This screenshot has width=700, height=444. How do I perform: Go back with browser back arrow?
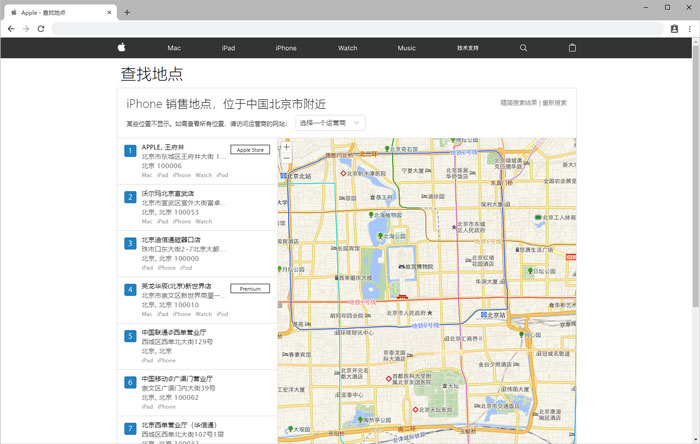(11, 29)
